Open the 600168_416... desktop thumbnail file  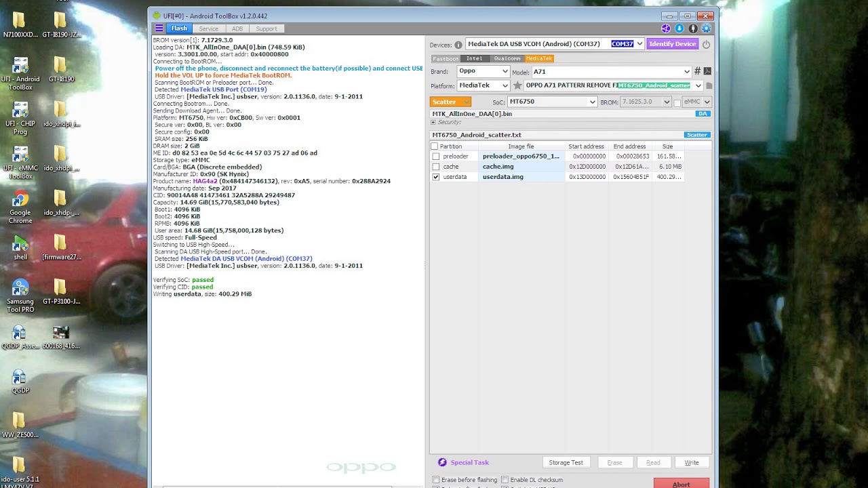point(61,337)
